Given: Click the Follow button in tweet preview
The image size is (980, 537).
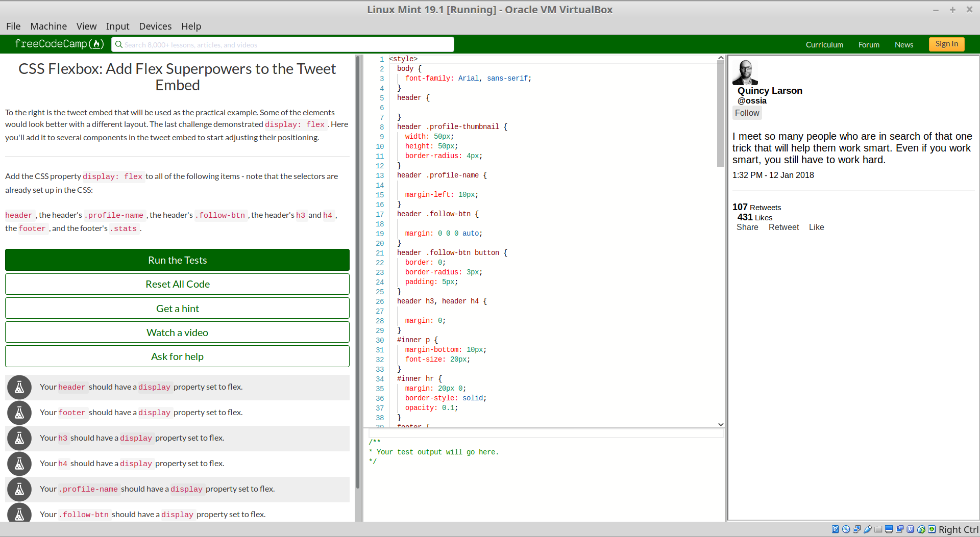Looking at the screenshot, I should (747, 113).
